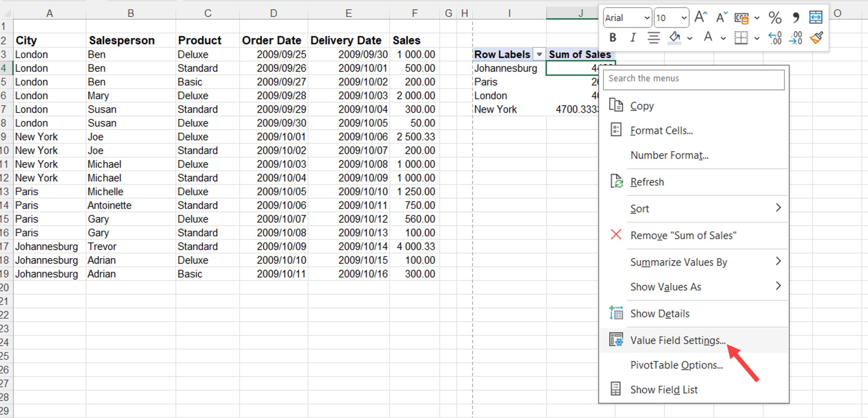Screen dimensions: 868x418
Task: Click Refresh in the context menu
Action: pos(647,182)
